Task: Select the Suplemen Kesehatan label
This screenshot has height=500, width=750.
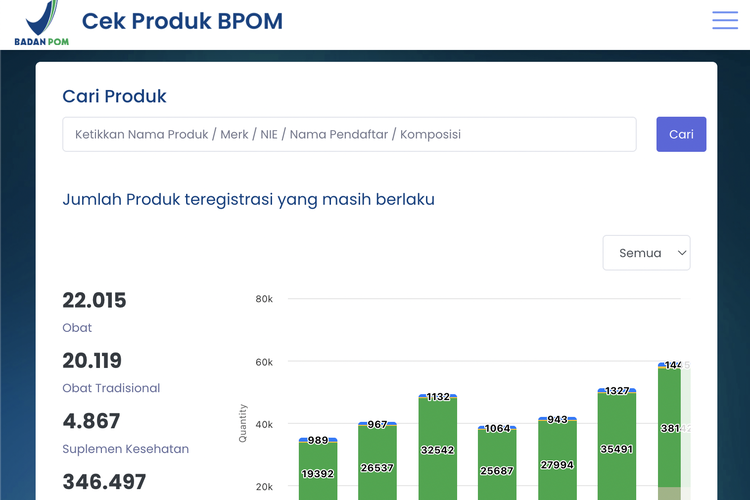Action: 126,449
